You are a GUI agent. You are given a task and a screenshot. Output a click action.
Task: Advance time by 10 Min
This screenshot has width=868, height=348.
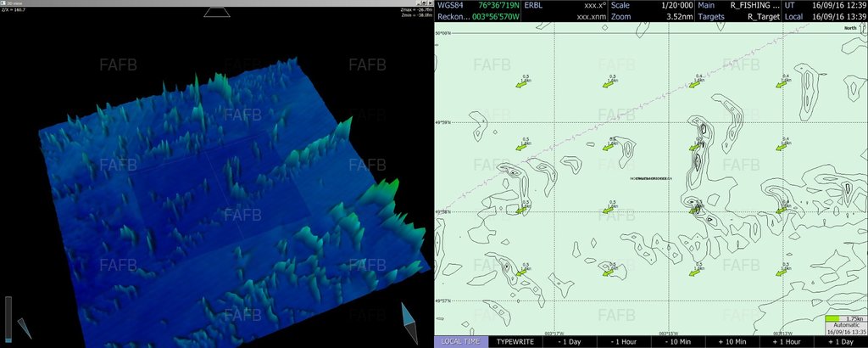click(x=732, y=341)
